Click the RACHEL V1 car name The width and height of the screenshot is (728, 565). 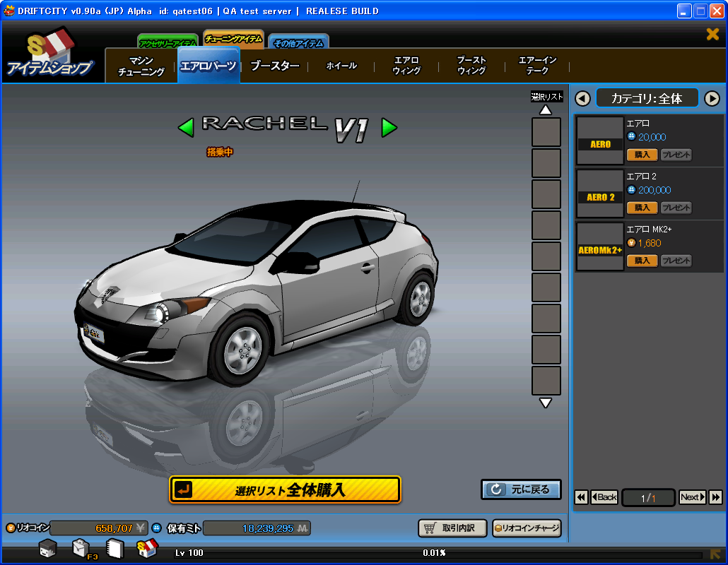click(x=286, y=128)
